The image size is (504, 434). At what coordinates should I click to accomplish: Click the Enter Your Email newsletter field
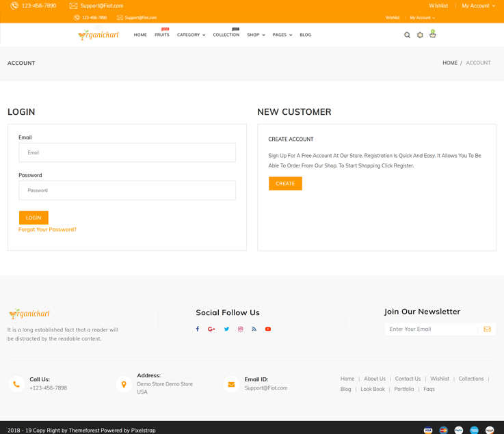(x=431, y=329)
